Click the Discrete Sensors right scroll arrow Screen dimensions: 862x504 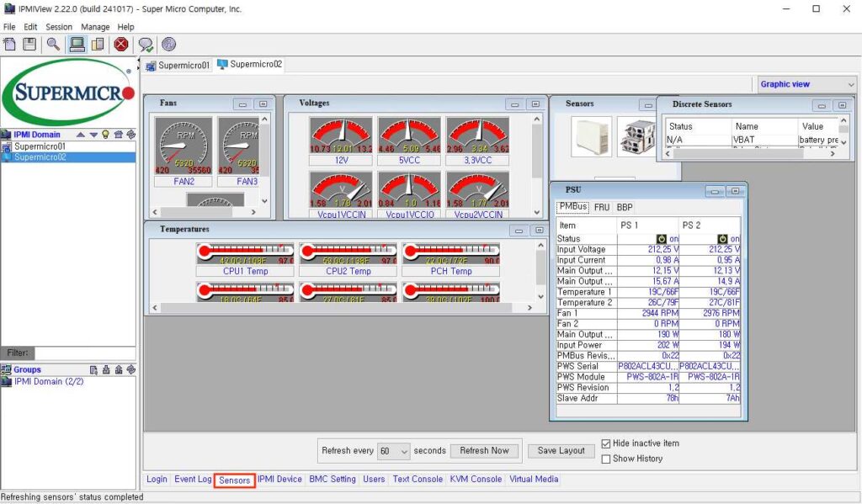pyautogui.click(x=833, y=154)
